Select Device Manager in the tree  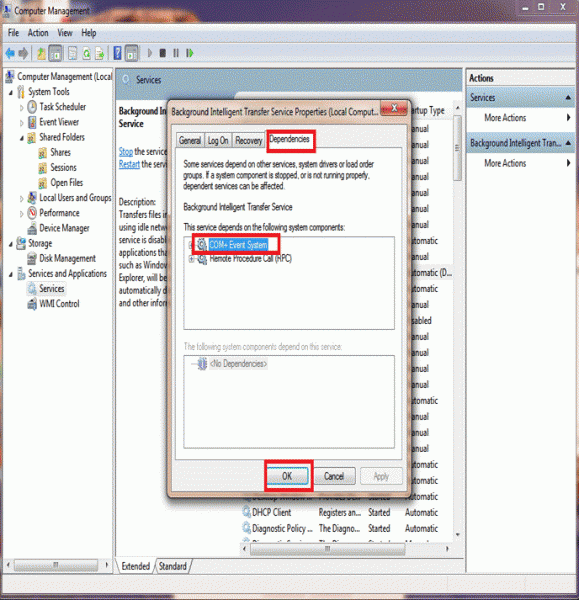click(x=64, y=228)
